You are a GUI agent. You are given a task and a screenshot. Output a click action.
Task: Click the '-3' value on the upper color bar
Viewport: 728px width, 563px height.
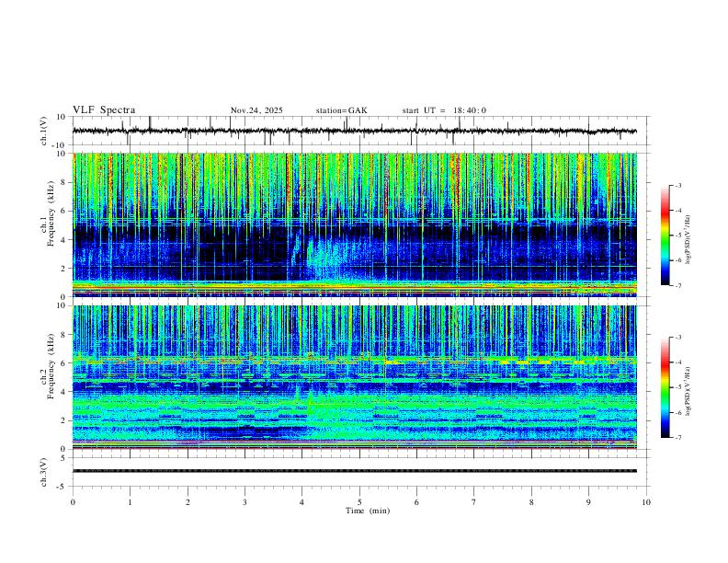[677, 185]
